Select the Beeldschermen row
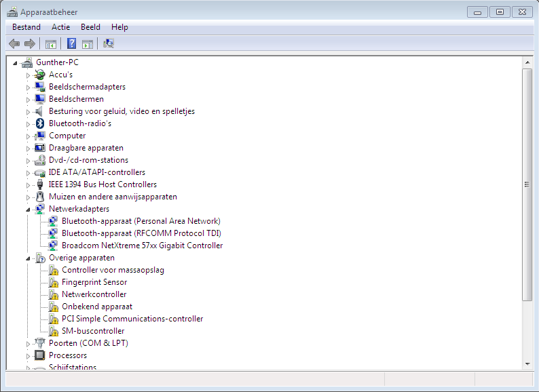This screenshot has width=539, height=392. click(76, 99)
